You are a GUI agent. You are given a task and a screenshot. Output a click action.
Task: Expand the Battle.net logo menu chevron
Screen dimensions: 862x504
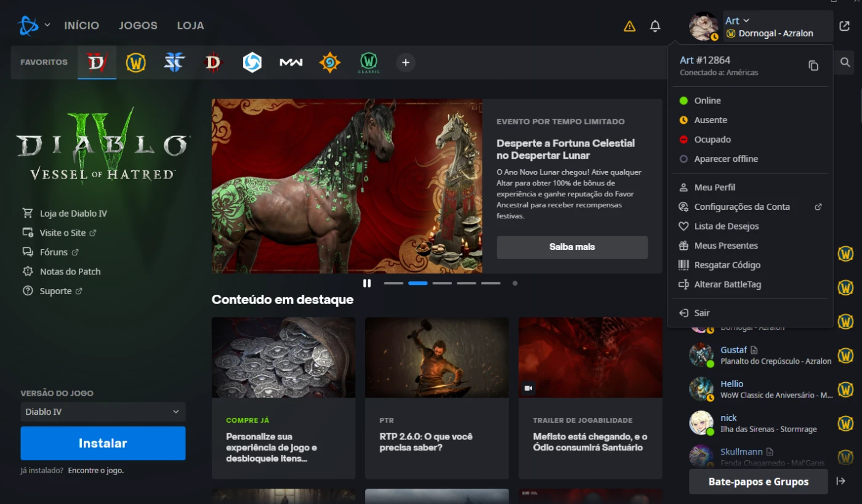tap(47, 25)
